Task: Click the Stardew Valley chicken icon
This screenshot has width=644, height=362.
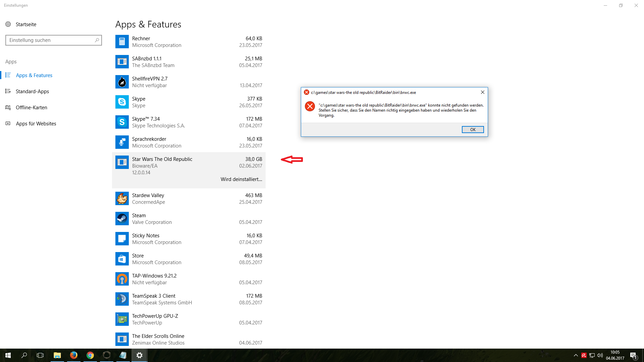Action: [x=122, y=198]
